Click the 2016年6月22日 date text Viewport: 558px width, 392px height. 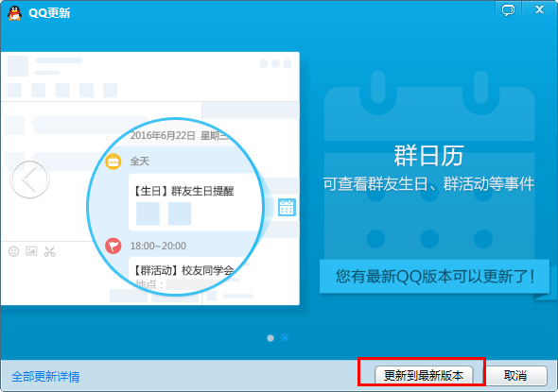click(163, 135)
